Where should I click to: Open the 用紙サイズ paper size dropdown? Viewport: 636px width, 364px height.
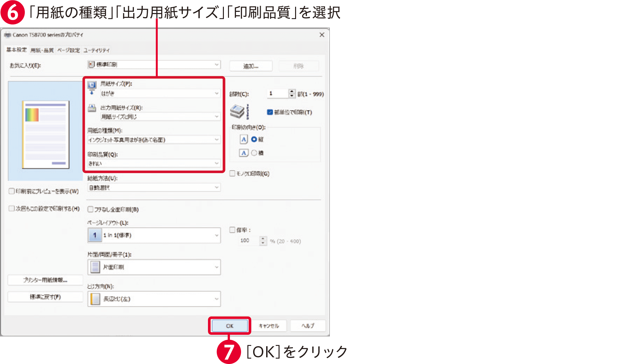coord(160,93)
